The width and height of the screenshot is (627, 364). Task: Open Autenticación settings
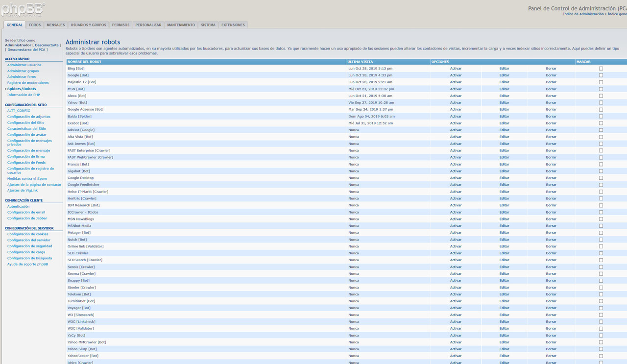[18, 206]
